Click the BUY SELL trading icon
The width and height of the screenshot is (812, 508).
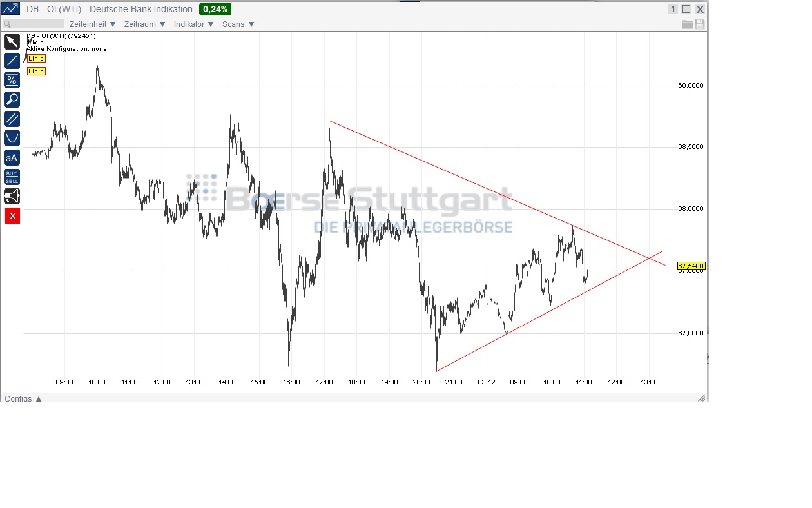[12, 176]
